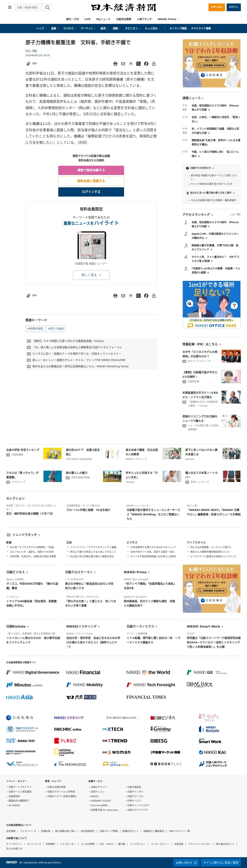Click the top share/export icon
The height and width of the screenshot is (868, 247).
[x=154, y=64]
